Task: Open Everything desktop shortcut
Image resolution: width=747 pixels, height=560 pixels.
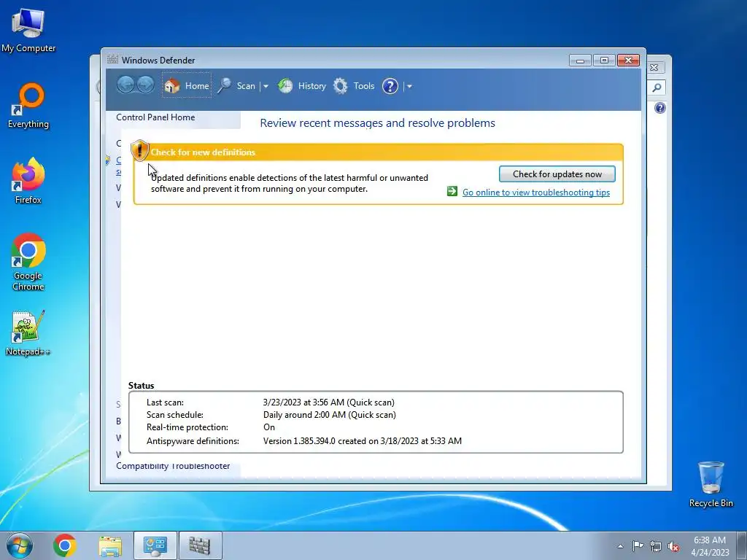Action: pos(28,106)
